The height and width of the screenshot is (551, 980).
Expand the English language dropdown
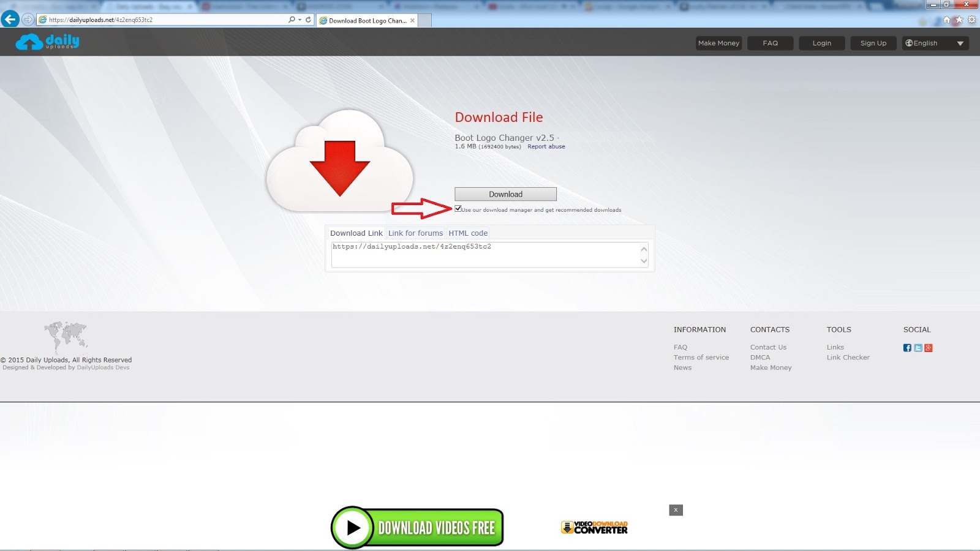(935, 43)
